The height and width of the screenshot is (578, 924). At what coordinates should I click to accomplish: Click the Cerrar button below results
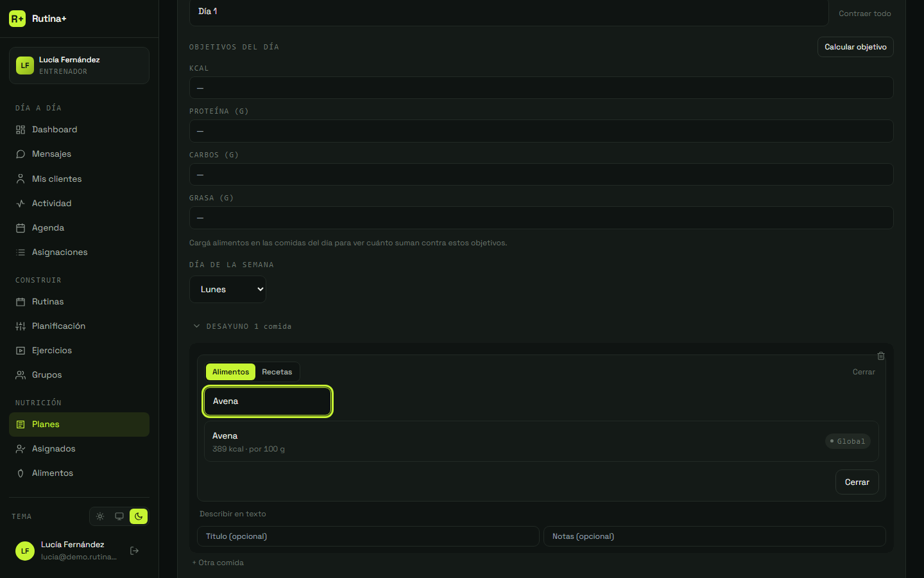[x=857, y=482]
